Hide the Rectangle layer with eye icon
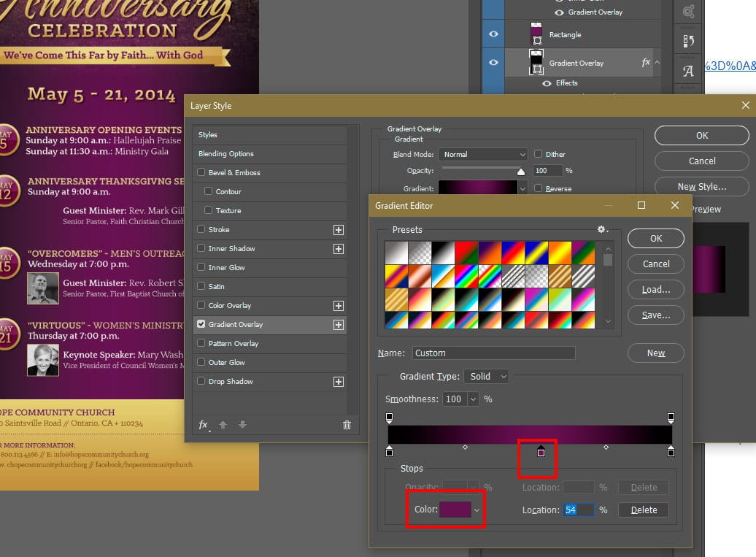Screen dimensions: 756x557 pos(493,34)
